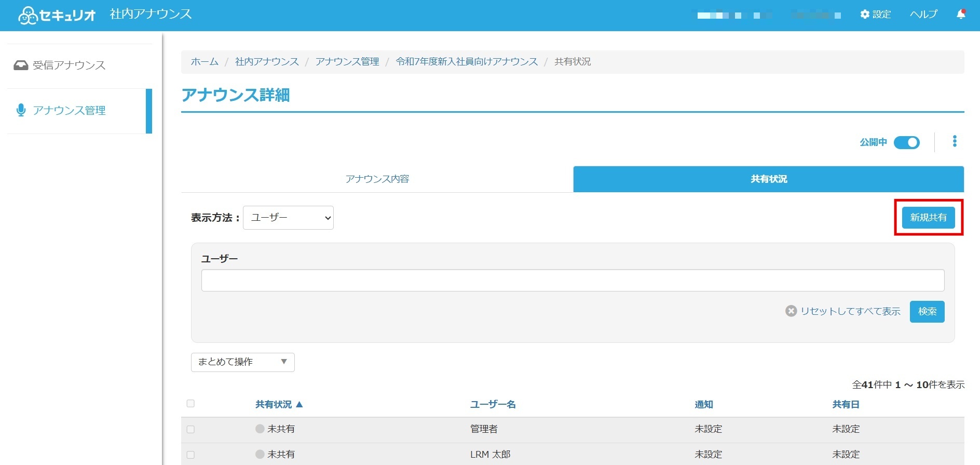Switch to the アナウンス内容 tab
This screenshot has width=980, height=465.
click(377, 179)
